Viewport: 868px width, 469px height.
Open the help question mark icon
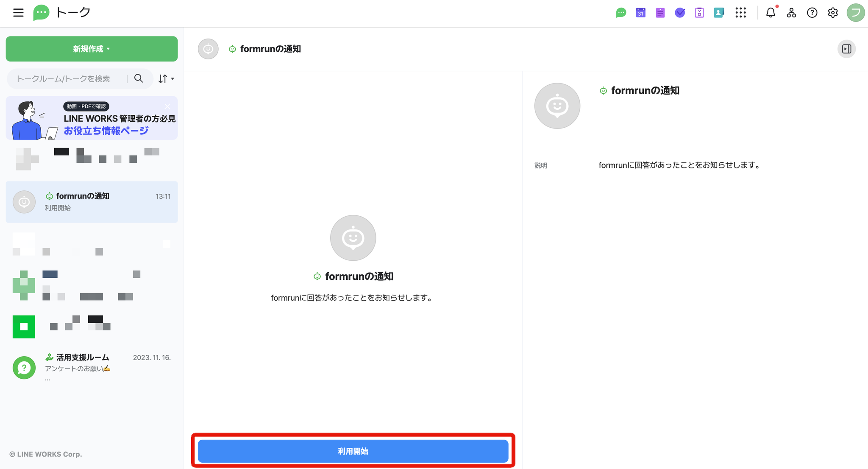(x=812, y=13)
